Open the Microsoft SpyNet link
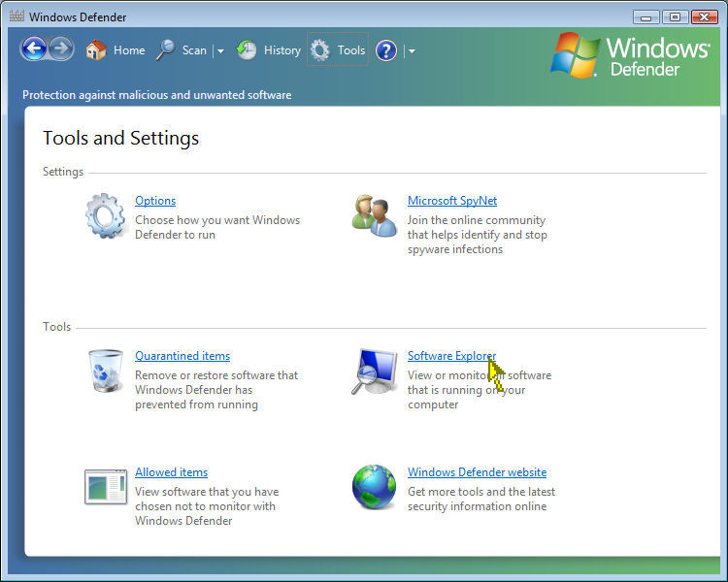This screenshot has width=728, height=582. 452,201
